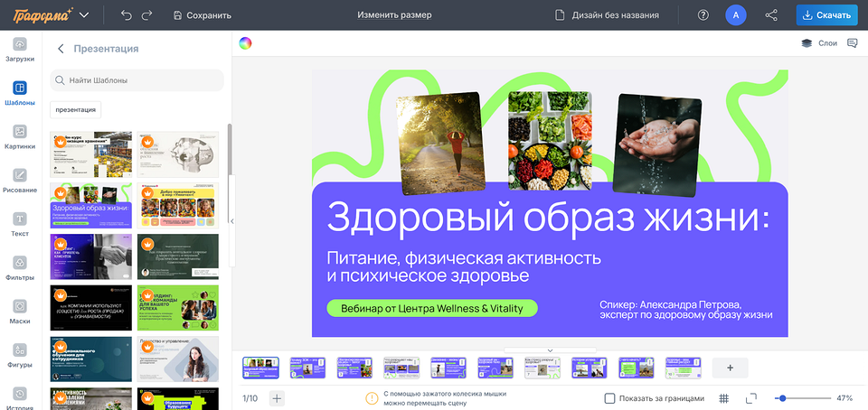868x410 pixels.
Task: Choose the black КОМПАНИИ ИСПОЛЬЗУЮТ template
Action: 90,308
